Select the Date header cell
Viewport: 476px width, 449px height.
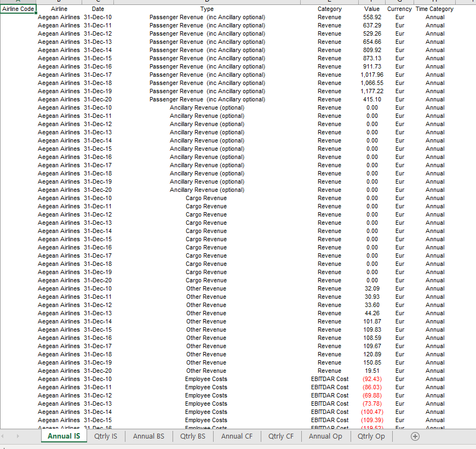pos(98,9)
